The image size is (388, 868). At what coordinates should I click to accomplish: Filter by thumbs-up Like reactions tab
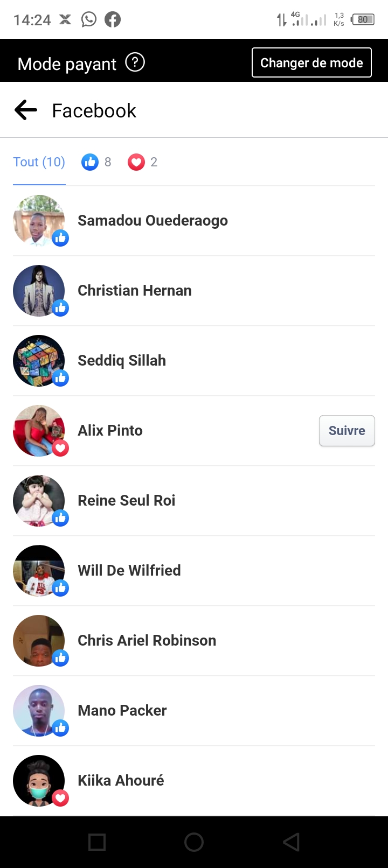96,162
